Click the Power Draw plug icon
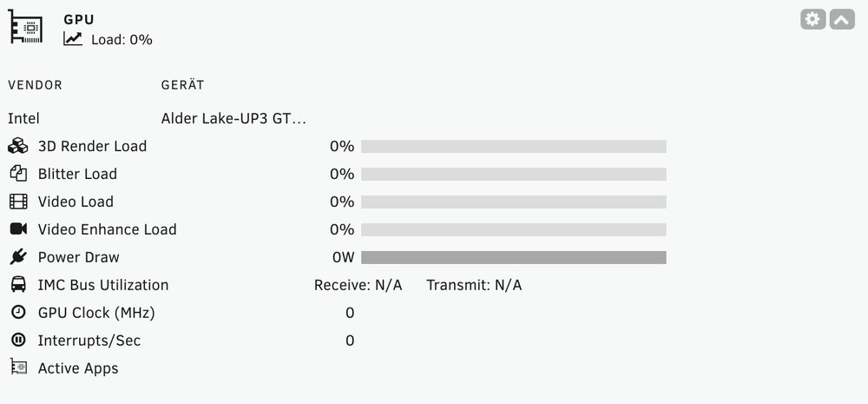This screenshot has height=404, width=868. [x=18, y=257]
